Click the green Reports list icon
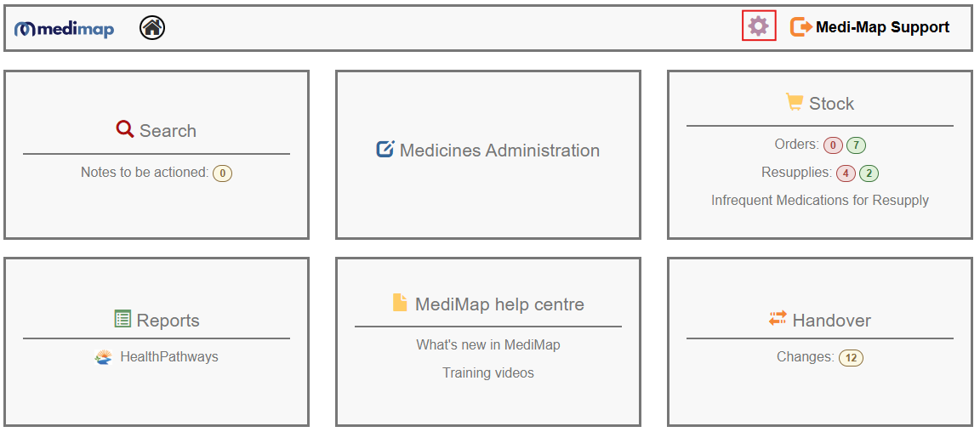 122,318
